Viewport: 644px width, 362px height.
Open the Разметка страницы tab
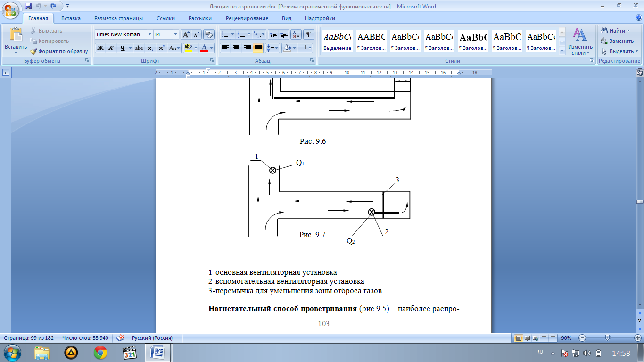(x=118, y=18)
